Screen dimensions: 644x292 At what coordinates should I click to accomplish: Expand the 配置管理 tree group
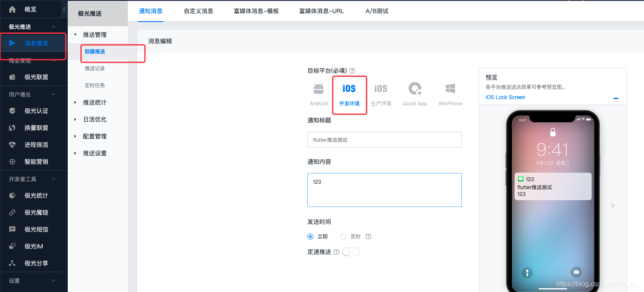click(x=75, y=136)
